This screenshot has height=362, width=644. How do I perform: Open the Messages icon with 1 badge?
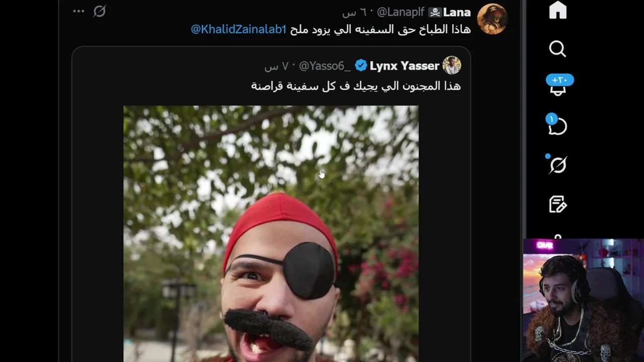557,125
